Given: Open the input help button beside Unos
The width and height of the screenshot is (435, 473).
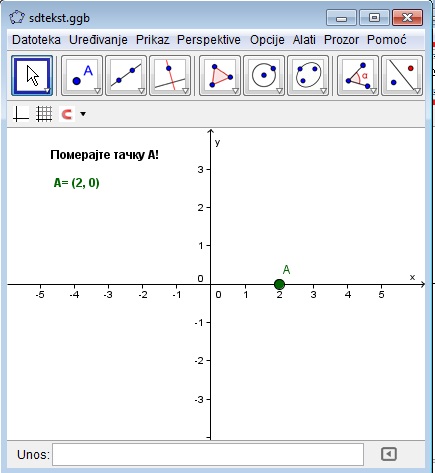Looking at the screenshot, I should pos(388,454).
